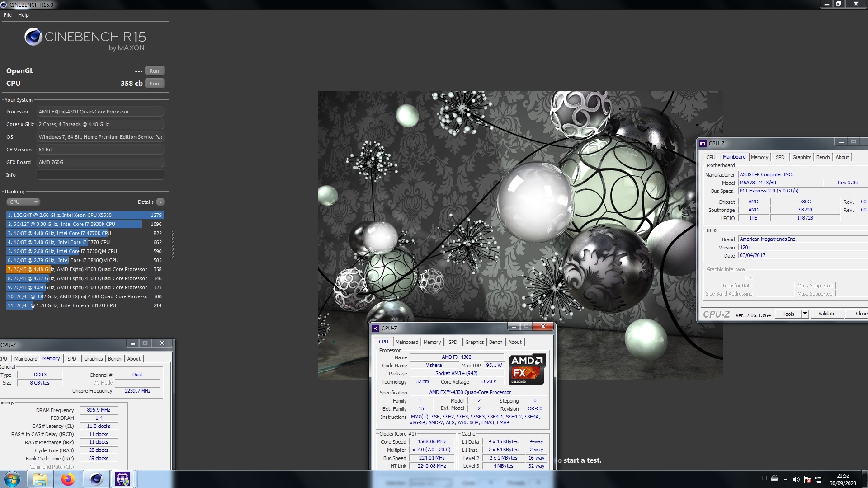Select the CPU tab in the CPU-Z Mainboard window
This screenshot has width=868, height=488.
711,157
